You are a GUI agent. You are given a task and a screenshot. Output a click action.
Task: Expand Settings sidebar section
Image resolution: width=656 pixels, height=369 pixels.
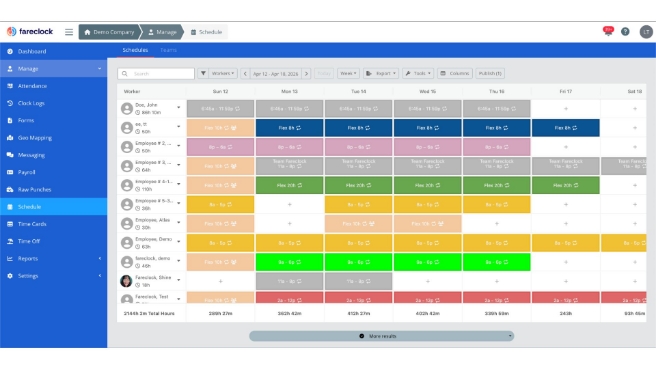click(x=54, y=276)
